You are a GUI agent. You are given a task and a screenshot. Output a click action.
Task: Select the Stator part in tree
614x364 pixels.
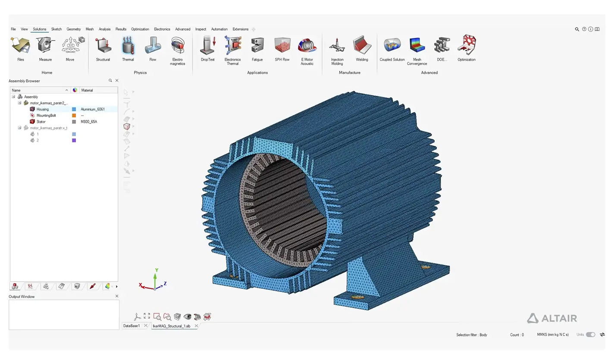click(41, 122)
